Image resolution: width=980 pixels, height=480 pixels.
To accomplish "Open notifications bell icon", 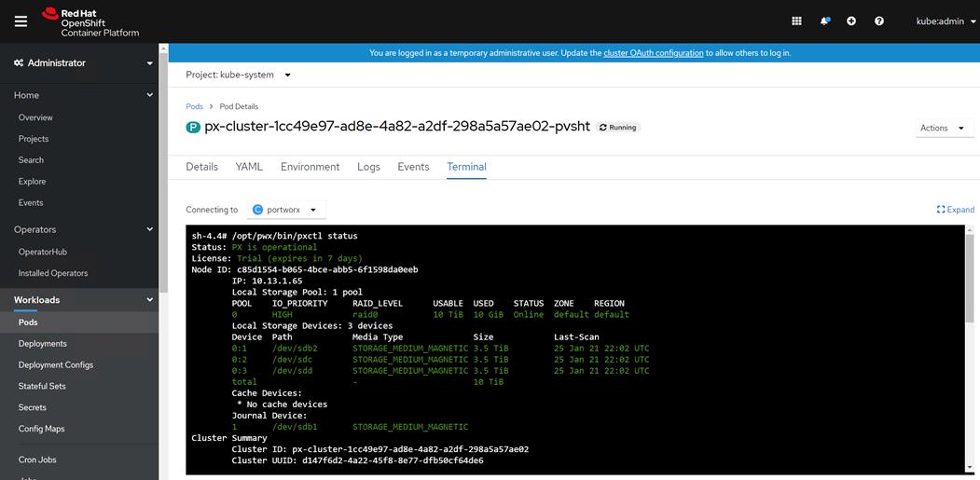I will [x=825, y=21].
